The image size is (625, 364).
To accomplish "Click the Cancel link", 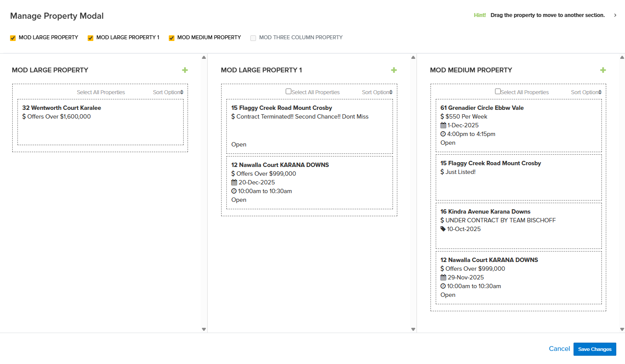I will [559, 349].
